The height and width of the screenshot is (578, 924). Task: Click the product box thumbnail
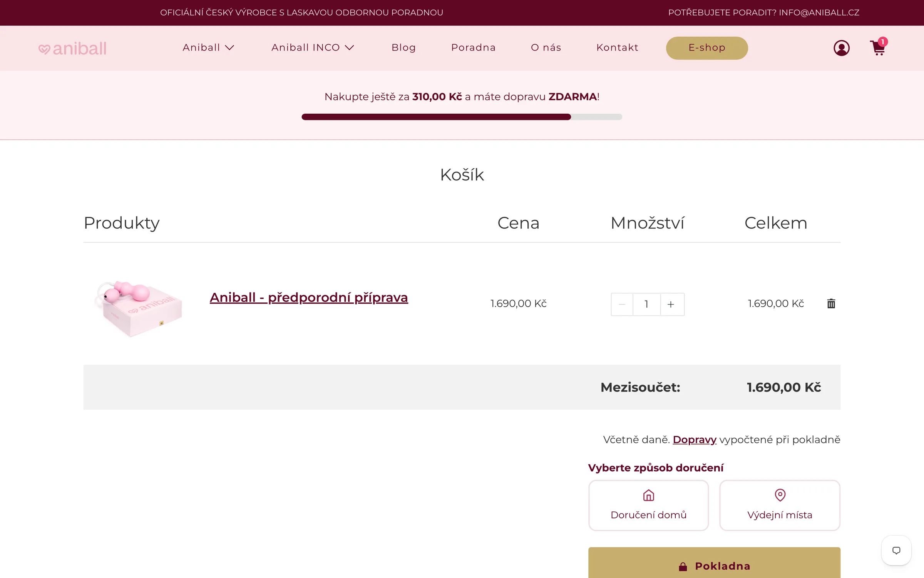138,309
